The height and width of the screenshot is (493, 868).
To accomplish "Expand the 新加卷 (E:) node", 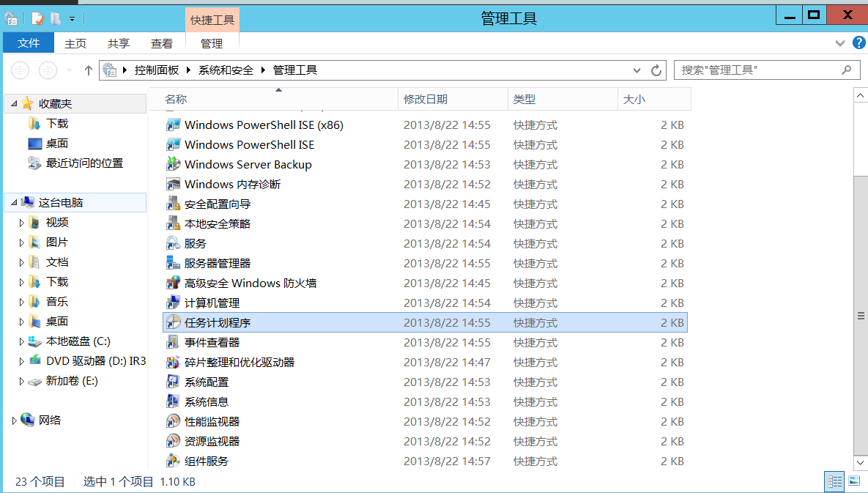I will [21, 381].
